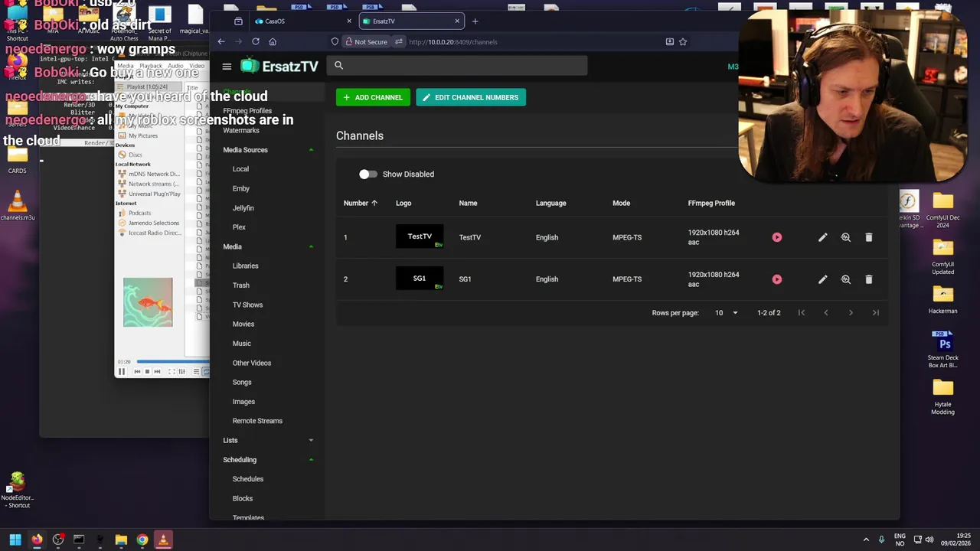Click the install-app icon in the address bar
The image size is (980, 551).
tap(670, 42)
